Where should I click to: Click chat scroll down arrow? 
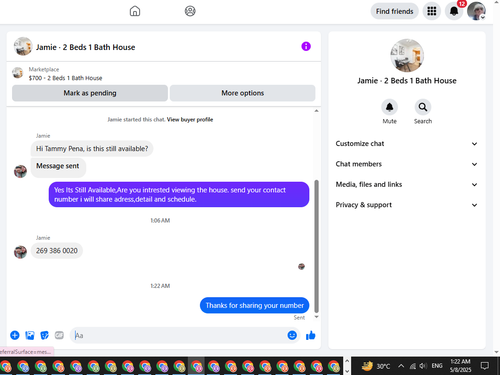pyautogui.click(x=316, y=317)
